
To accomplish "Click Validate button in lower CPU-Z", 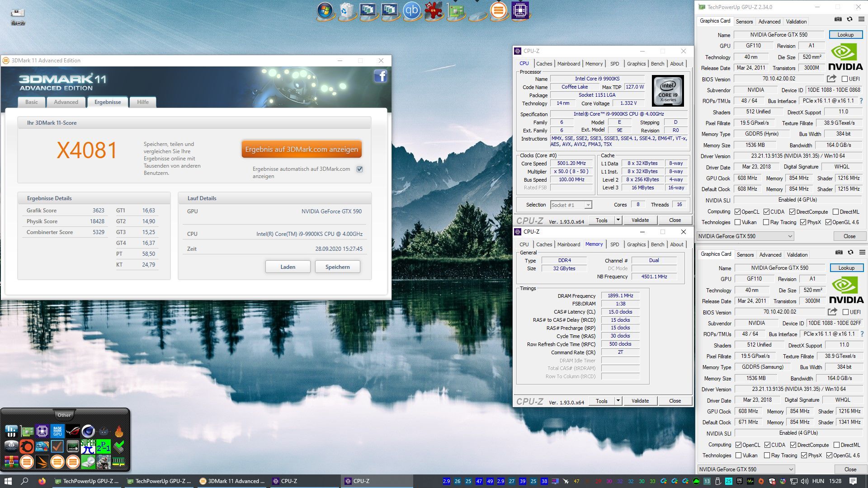I will tap(640, 401).
